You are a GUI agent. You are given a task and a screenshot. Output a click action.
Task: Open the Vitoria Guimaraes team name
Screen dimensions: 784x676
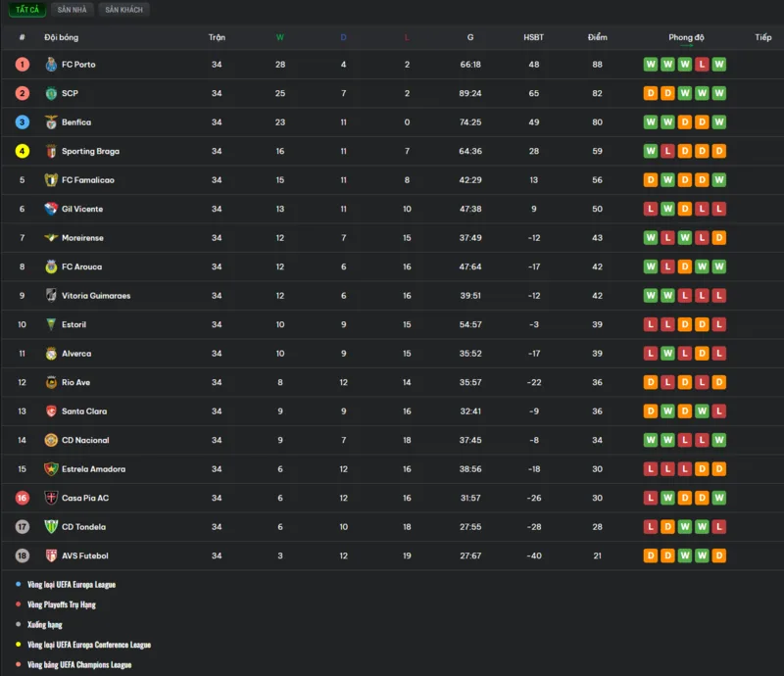(96, 296)
